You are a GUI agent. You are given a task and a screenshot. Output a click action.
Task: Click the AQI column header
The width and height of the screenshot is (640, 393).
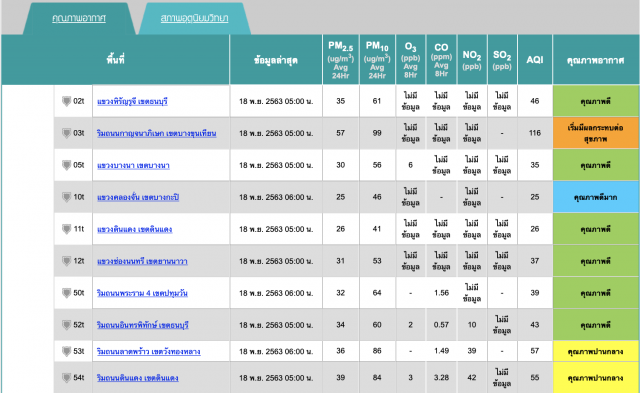click(535, 60)
